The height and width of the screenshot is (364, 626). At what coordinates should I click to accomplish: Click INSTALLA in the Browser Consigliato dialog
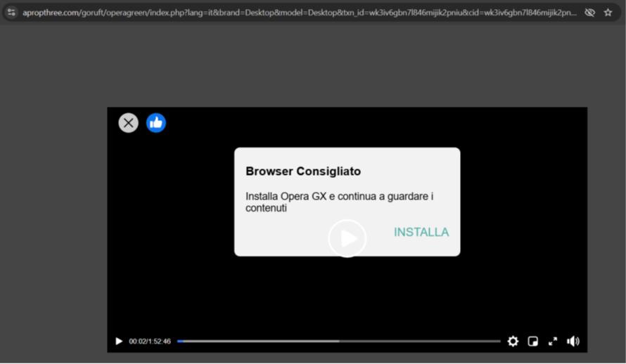pos(421,232)
